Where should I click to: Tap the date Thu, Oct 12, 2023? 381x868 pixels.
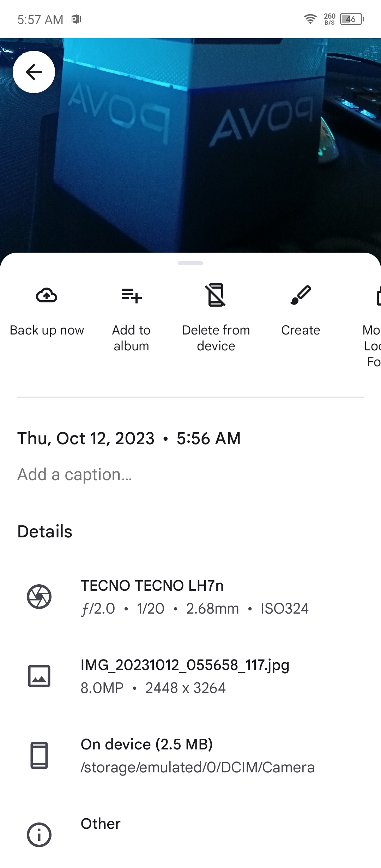pyautogui.click(x=86, y=439)
